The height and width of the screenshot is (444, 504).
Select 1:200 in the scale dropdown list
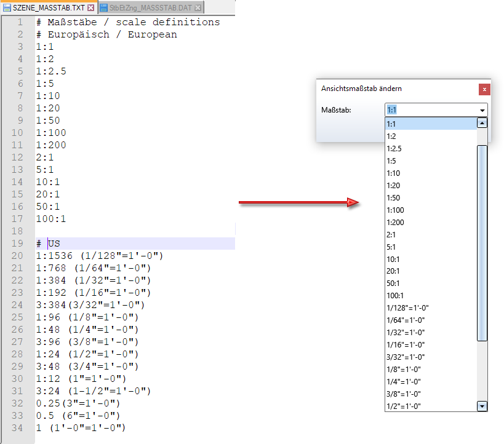coord(431,223)
